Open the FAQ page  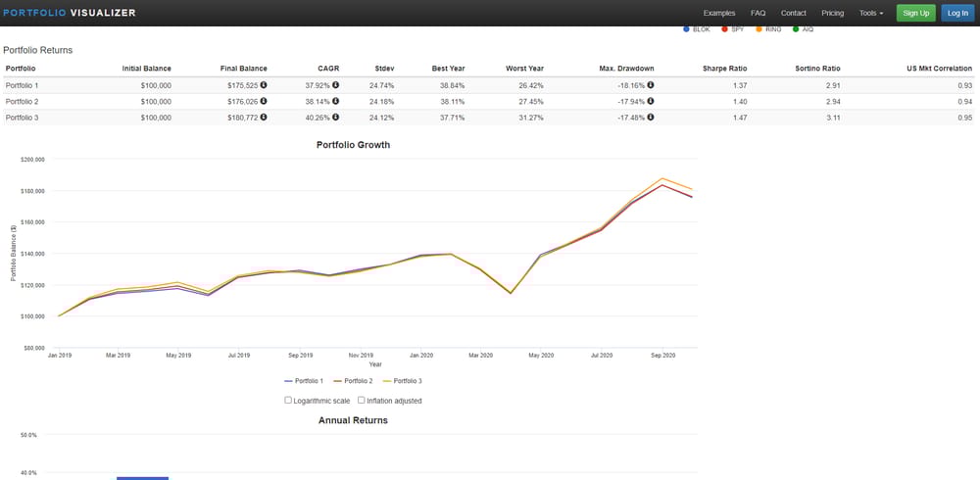pos(758,13)
